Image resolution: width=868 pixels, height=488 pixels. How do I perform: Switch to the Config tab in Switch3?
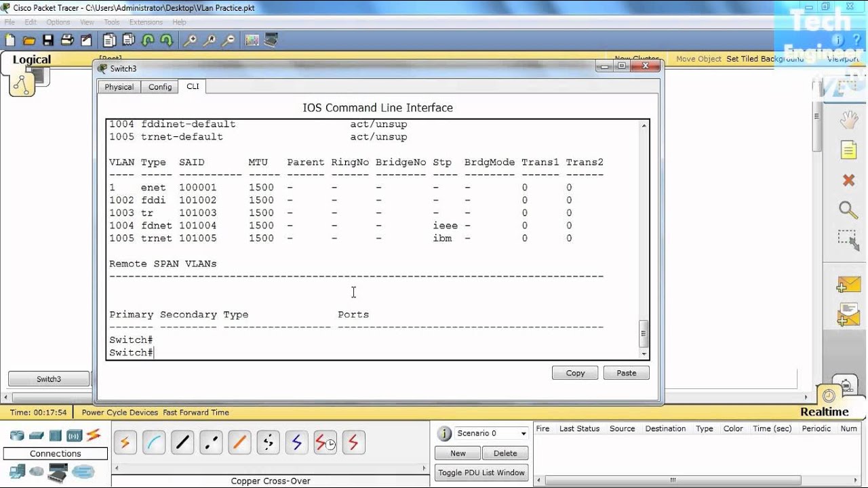160,87
